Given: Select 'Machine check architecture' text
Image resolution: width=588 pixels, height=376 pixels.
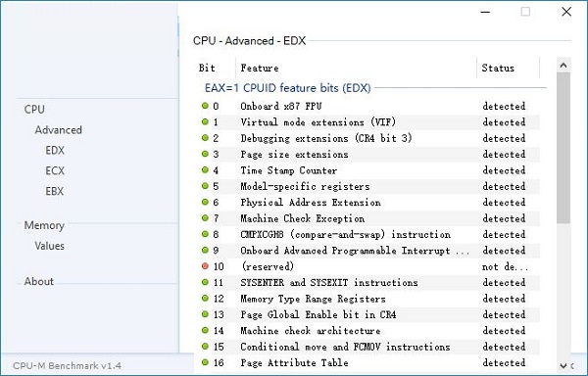Looking at the screenshot, I should [x=311, y=331].
